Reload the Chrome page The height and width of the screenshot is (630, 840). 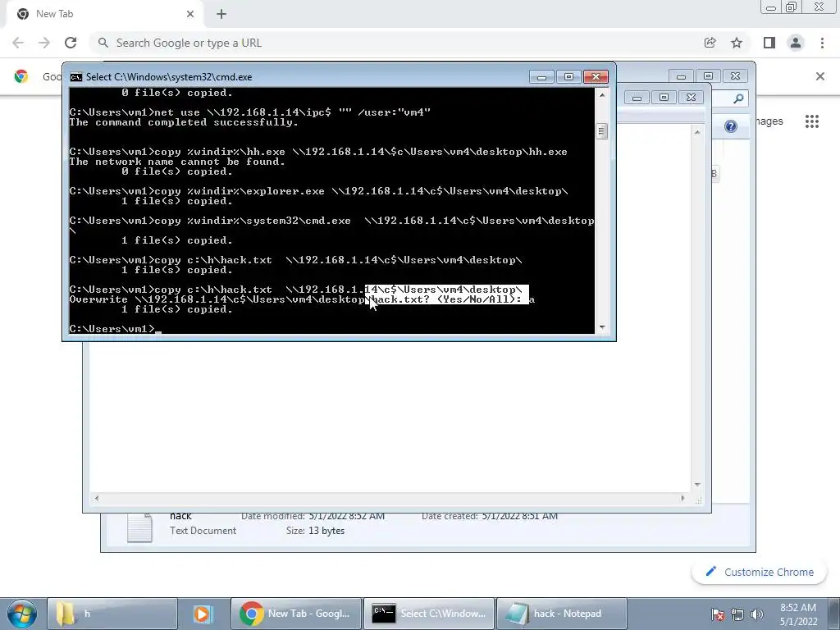tap(71, 43)
